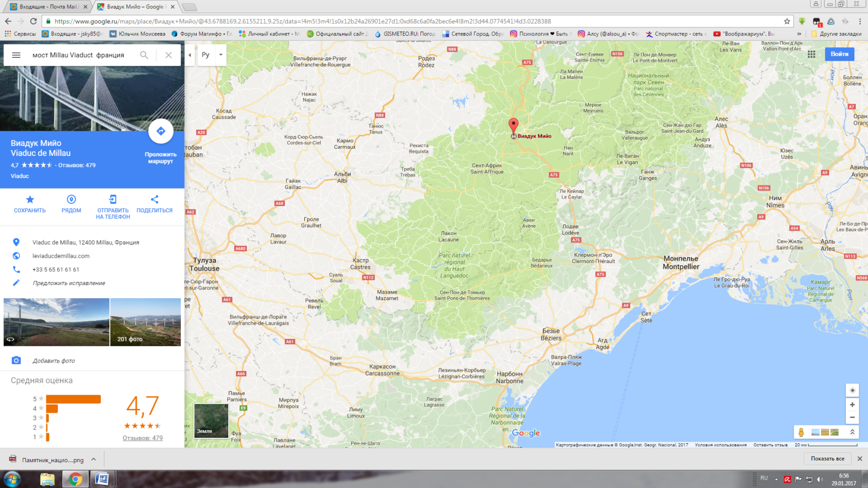Click the Рядом nearby icon
Screen dimensions: 868x488
click(71, 199)
